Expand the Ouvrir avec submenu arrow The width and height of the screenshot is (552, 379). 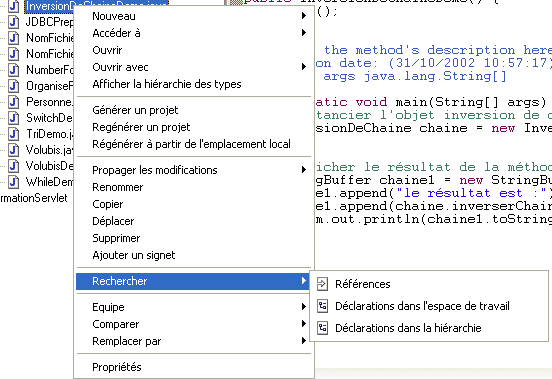(x=304, y=67)
